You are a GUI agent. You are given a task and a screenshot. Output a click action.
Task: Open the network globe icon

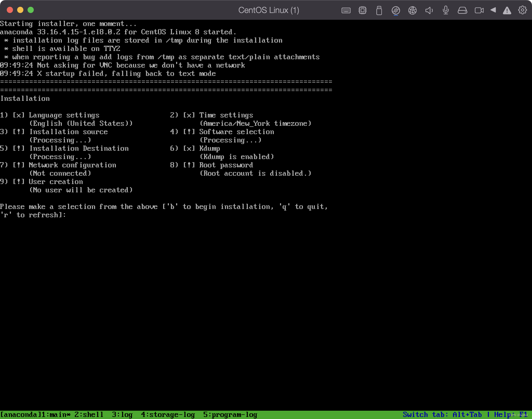[412, 10]
